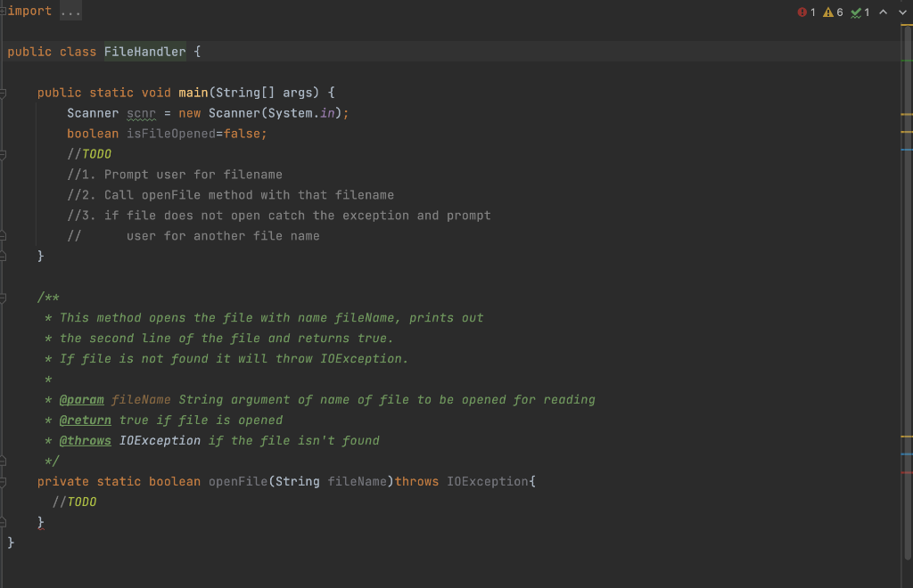Click IOException in the throws clause

[x=487, y=481]
